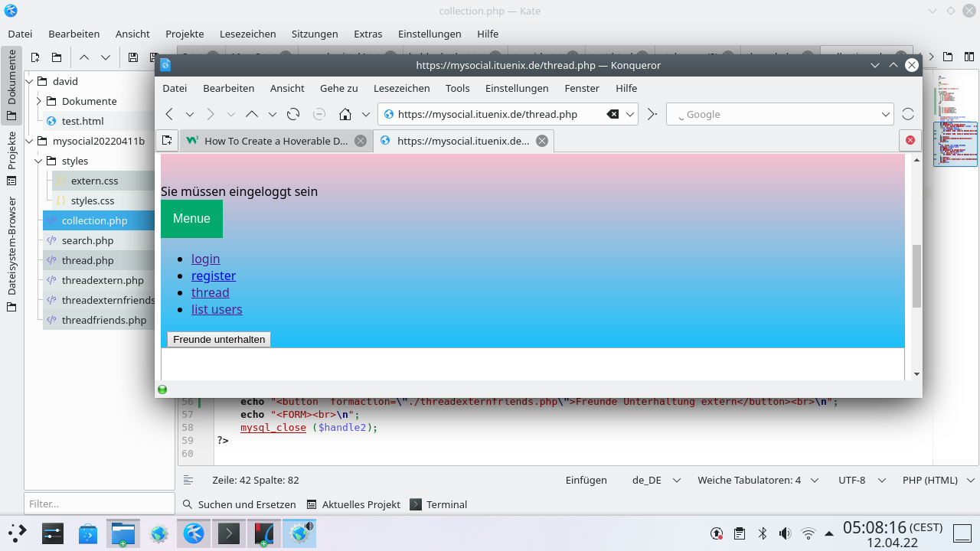Click inside the Filter field in Kate
980x551 pixels.
pyautogui.click(x=100, y=504)
